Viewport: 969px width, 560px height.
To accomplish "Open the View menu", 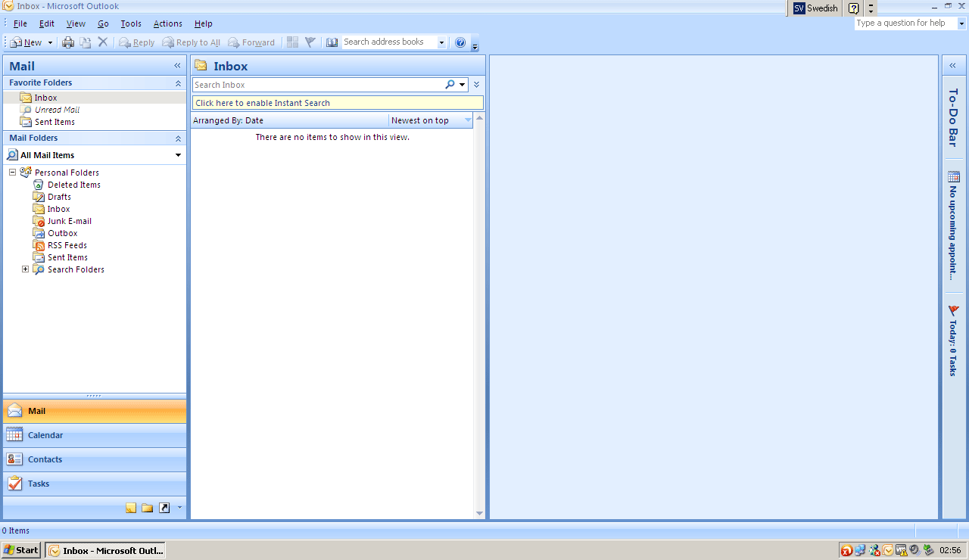I will (x=76, y=23).
